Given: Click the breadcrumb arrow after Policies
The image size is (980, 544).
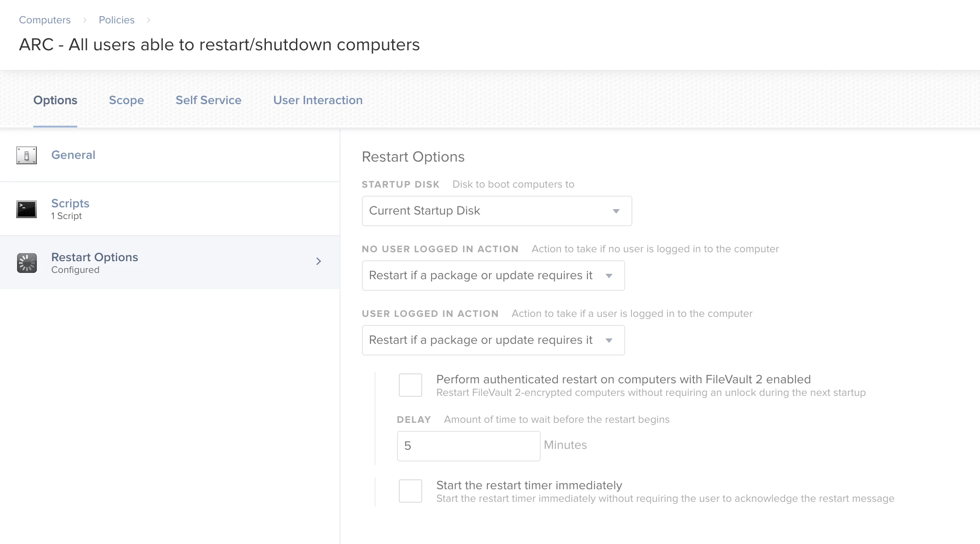Looking at the screenshot, I should point(149,20).
